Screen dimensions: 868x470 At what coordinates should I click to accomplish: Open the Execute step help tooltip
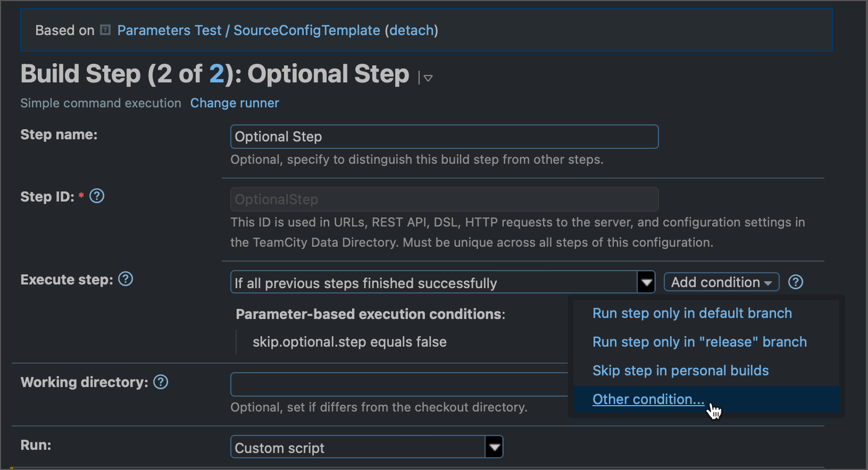tap(126, 279)
